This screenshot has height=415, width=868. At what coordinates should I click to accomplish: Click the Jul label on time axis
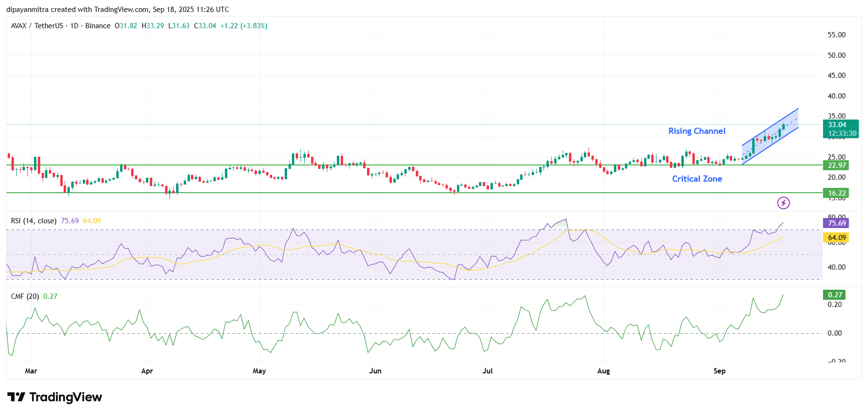click(x=487, y=371)
